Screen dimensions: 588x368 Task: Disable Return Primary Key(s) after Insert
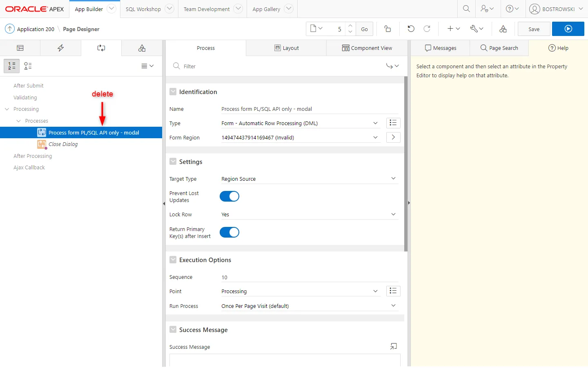[x=229, y=233]
